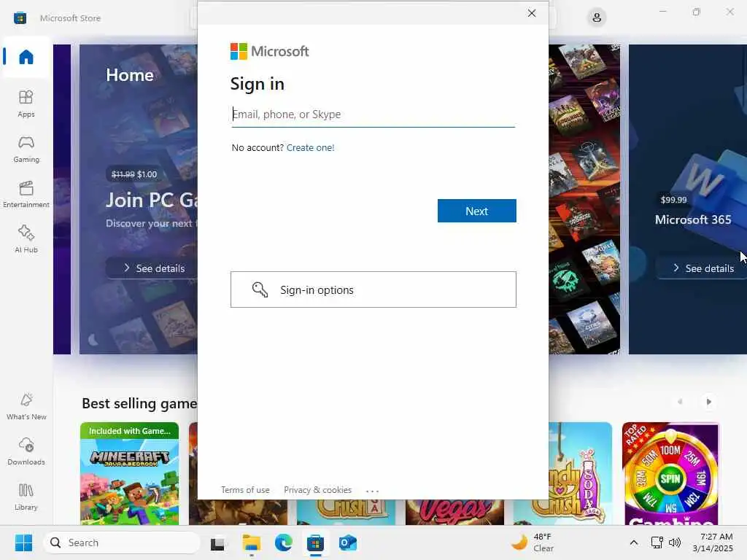Open the clock showing 7:27 AM
The image size is (747, 560).
[713, 542]
